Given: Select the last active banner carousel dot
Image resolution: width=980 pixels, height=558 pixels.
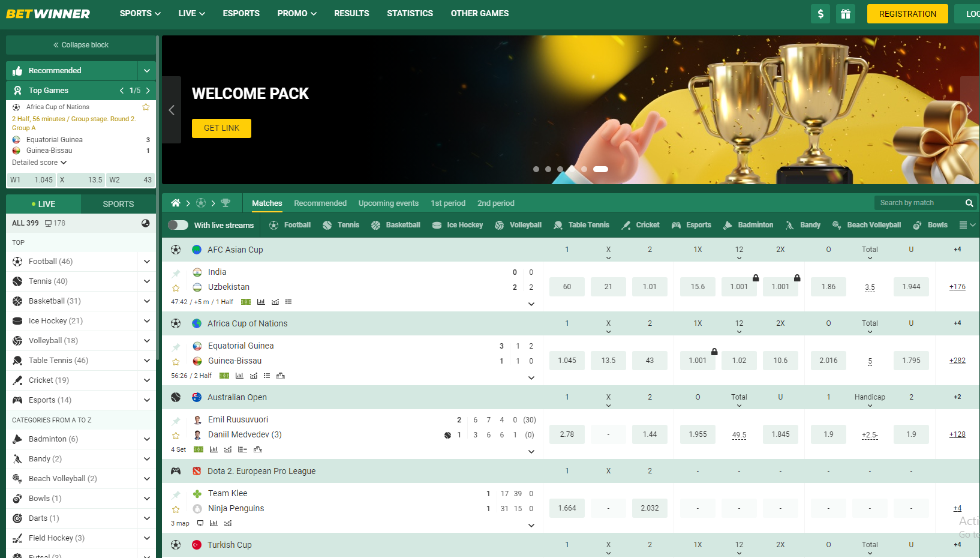Looking at the screenshot, I should (x=600, y=169).
